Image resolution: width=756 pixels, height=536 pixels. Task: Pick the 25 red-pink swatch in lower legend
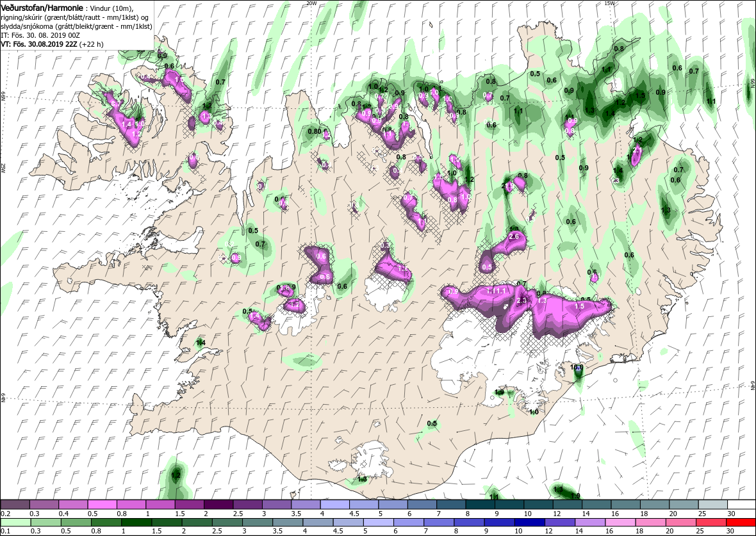click(x=711, y=523)
